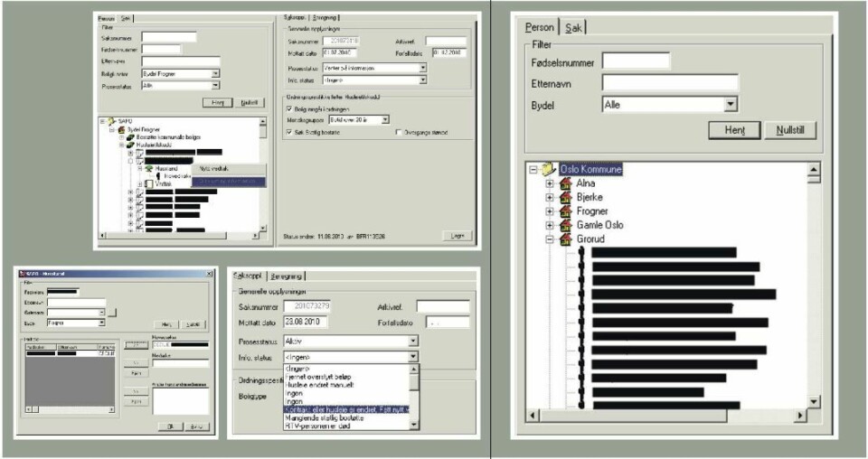Click Hent below the Prosesstatus Alle filter
Viewport: 868px width, 459px height.
point(218,103)
